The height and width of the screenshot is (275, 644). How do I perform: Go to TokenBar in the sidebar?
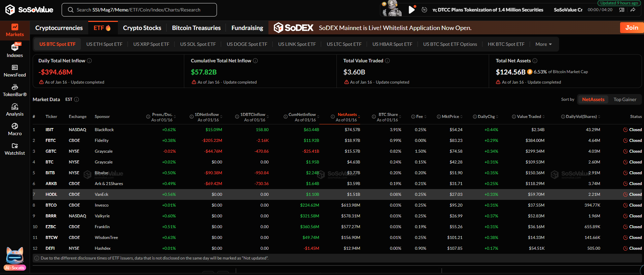coord(15,90)
